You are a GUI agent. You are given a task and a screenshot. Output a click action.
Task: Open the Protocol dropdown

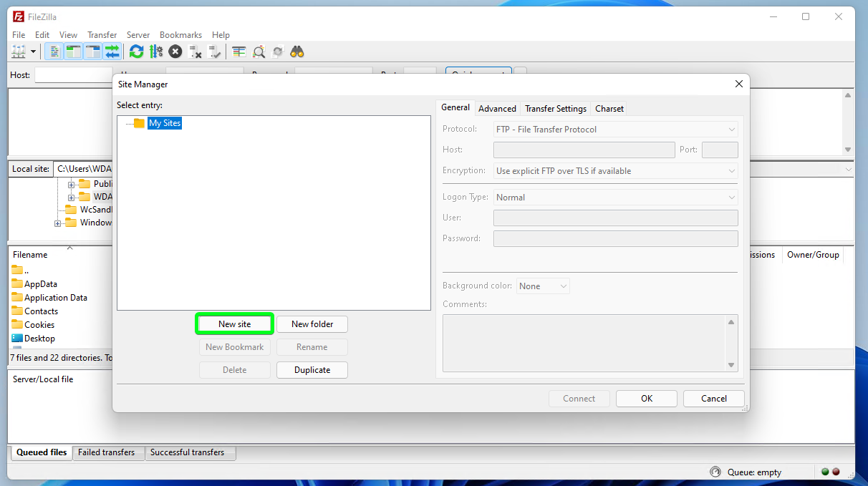click(x=616, y=130)
